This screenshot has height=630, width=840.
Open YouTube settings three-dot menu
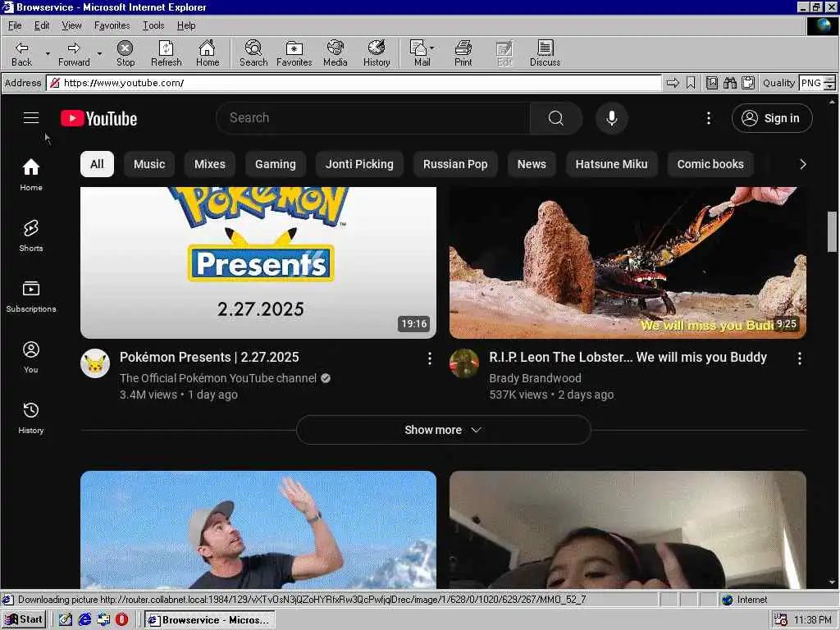(708, 118)
